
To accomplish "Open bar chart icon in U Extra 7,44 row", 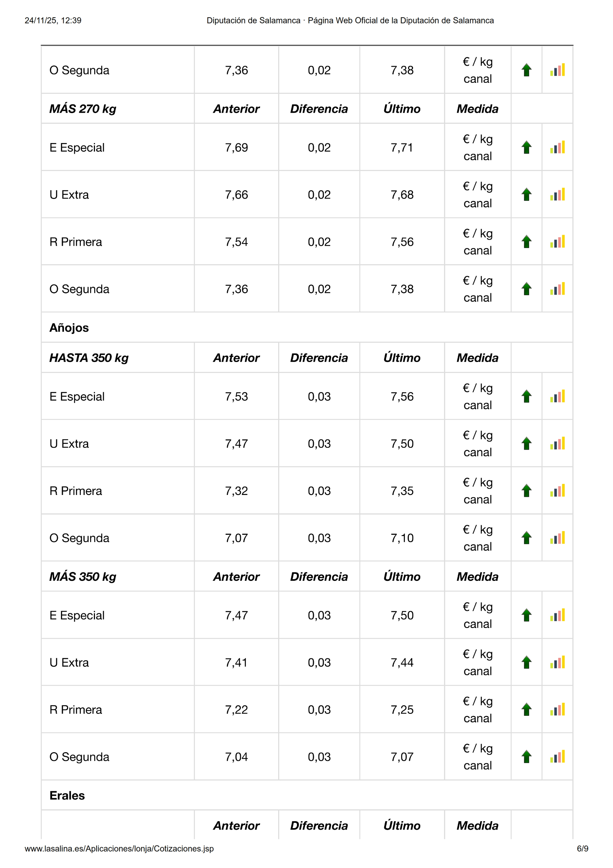I will click(557, 662).
